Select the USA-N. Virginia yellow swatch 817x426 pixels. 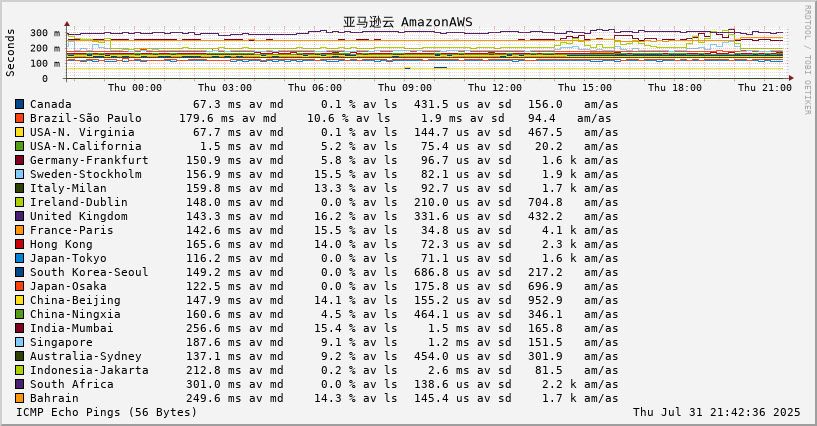[x=19, y=132]
